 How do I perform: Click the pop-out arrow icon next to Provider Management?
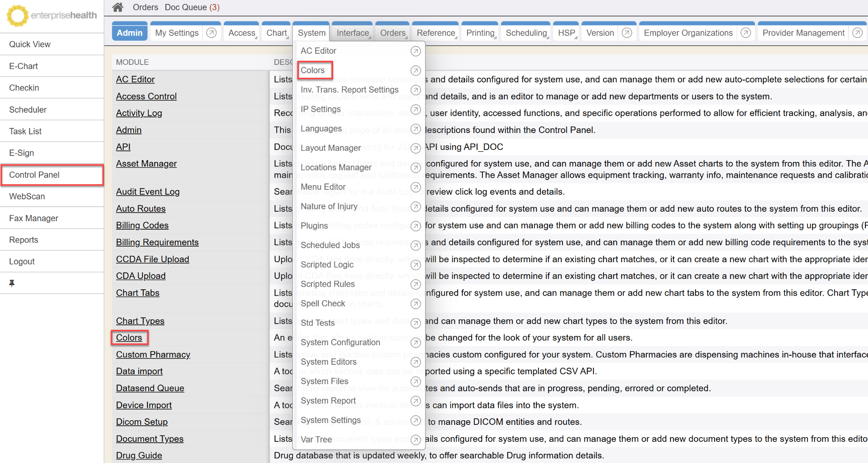(857, 33)
